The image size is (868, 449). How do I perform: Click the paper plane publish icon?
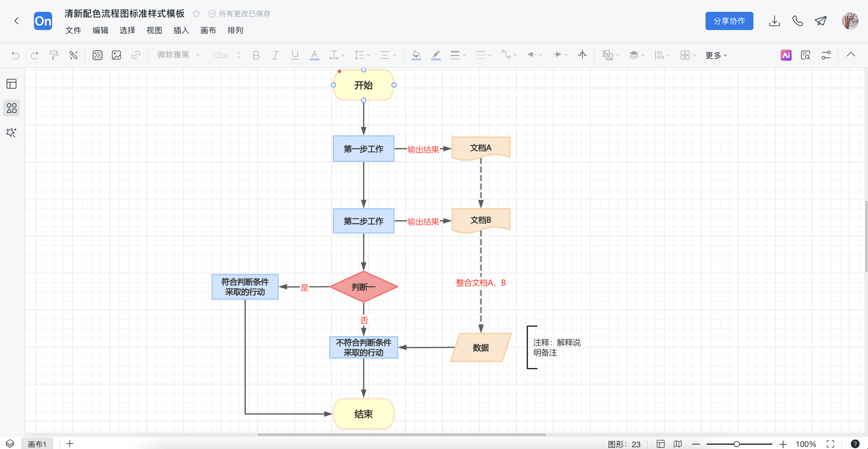click(820, 21)
